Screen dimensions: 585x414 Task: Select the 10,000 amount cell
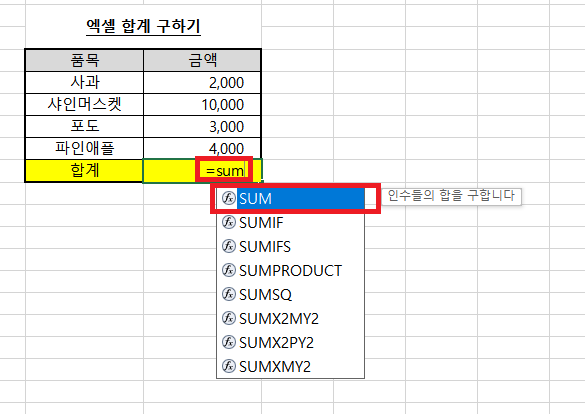point(202,104)
